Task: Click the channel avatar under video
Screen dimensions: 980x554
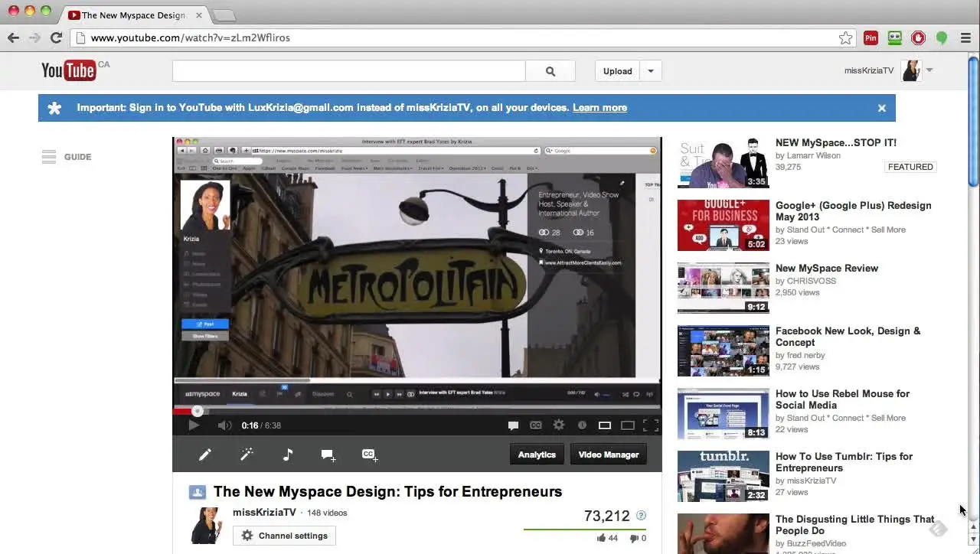Action: (x=206, y=526)
